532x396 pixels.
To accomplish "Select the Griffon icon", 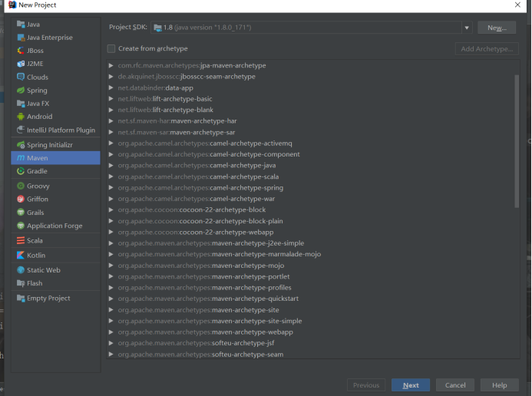I will (x=21, y=199).
